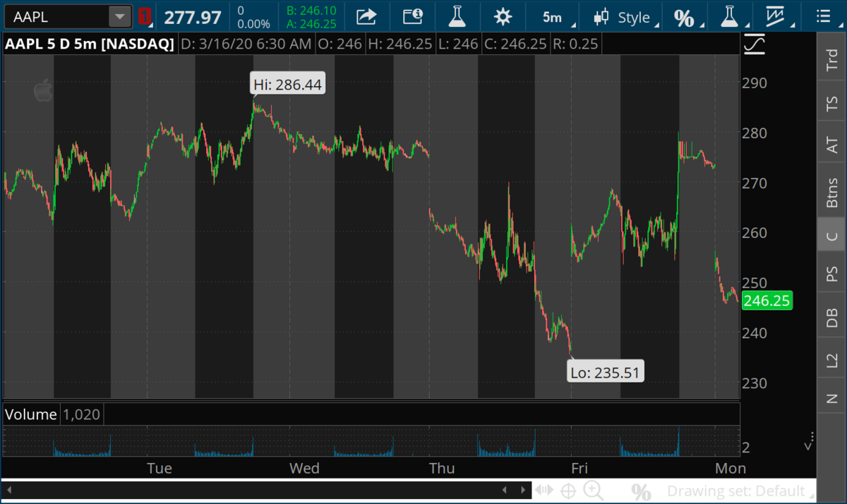847x504 pixels.
Task: Click the Fri label on time axis
Action: (579, 468)
